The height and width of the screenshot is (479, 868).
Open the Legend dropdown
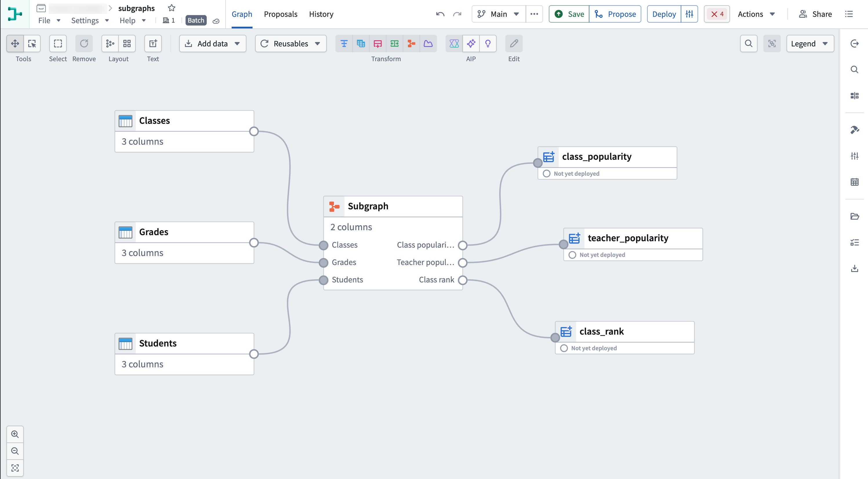point(810,43)
